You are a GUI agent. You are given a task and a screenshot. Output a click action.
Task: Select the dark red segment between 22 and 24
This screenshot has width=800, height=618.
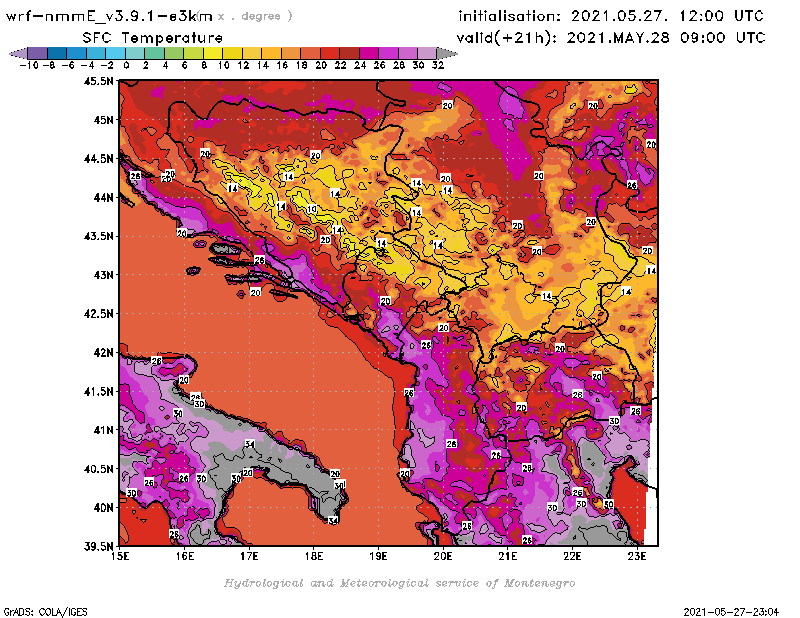tap(349, 53)
